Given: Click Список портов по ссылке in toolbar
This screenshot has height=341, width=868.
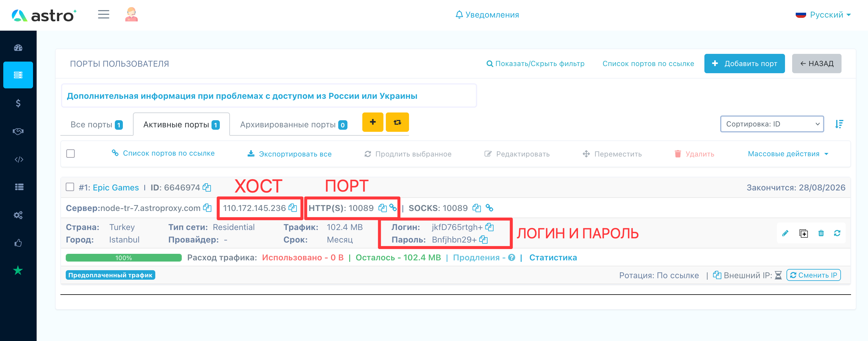Looking at the screenshot, I should tap(163, 153).
